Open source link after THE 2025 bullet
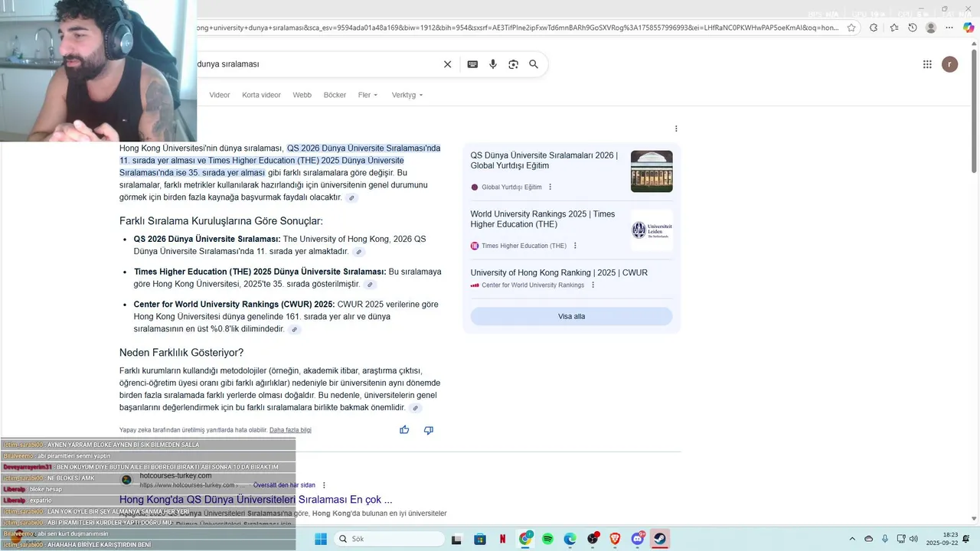Viewport: 980px width, 551px height. (370, 285)
